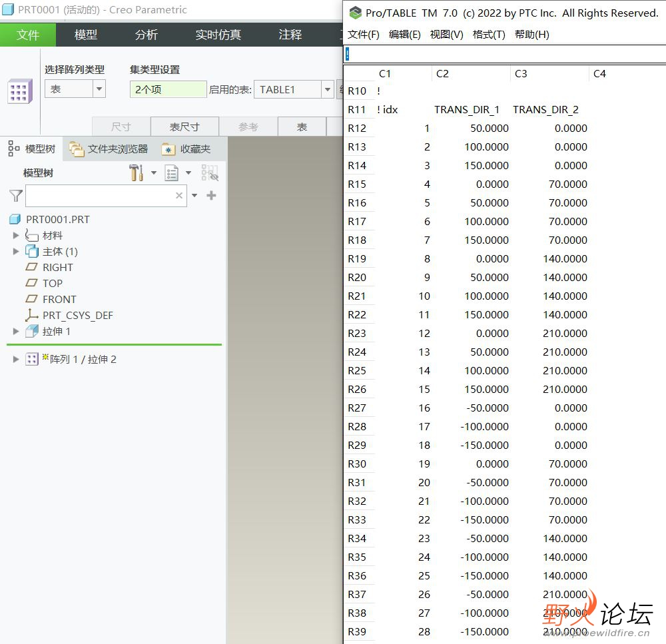Select row header R11 in Pro/TABLE

(357, 110)
